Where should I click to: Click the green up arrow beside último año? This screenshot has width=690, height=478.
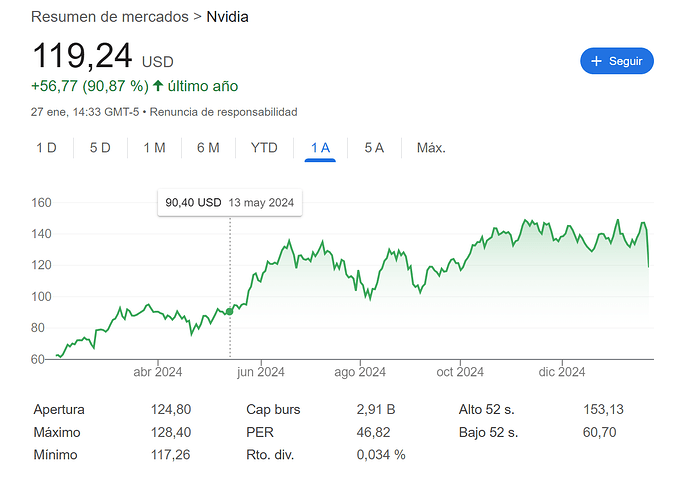click(158, 86)
